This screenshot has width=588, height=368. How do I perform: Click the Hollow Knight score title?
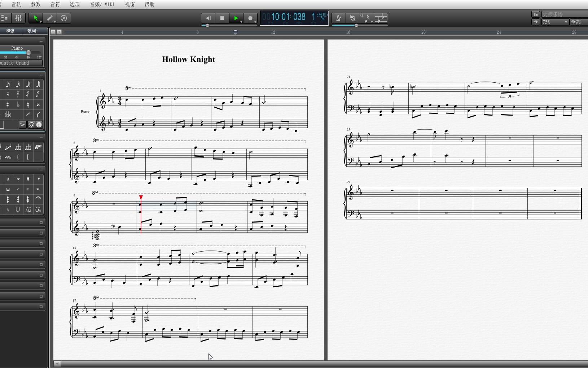pyautogui.click(x=189, y=60)
